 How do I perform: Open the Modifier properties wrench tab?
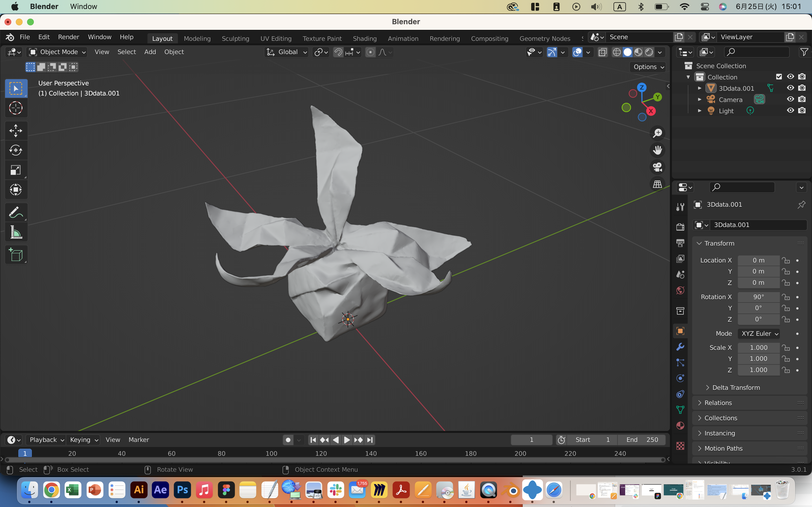pos(680,347)
